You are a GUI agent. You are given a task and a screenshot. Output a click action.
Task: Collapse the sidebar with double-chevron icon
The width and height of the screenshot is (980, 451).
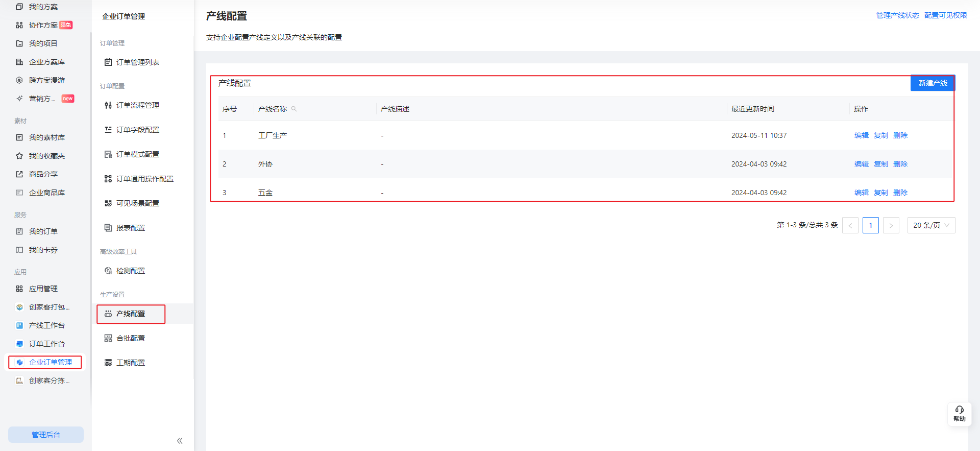point(180,440)
